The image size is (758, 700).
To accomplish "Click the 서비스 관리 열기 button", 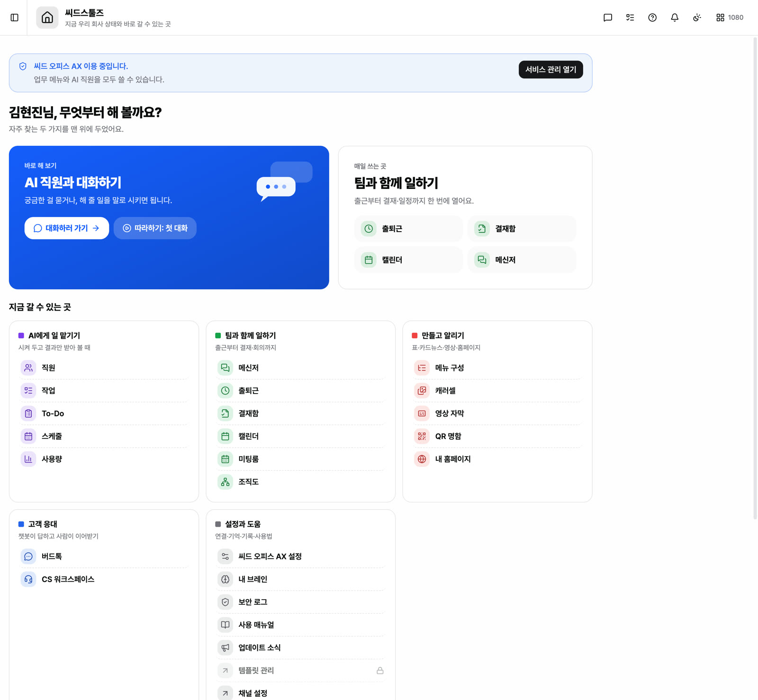I will 550,70.
